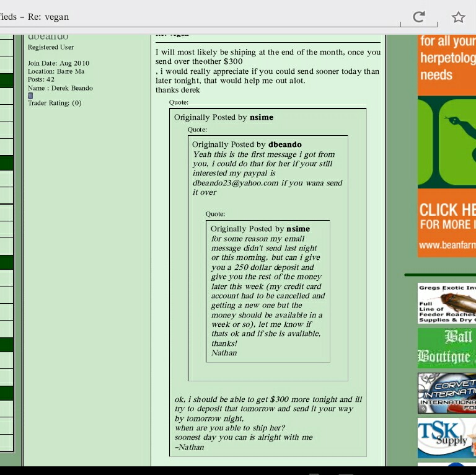Click the 'Posts: 42' text
Screen dimensions: 476x475
[42, 79]
